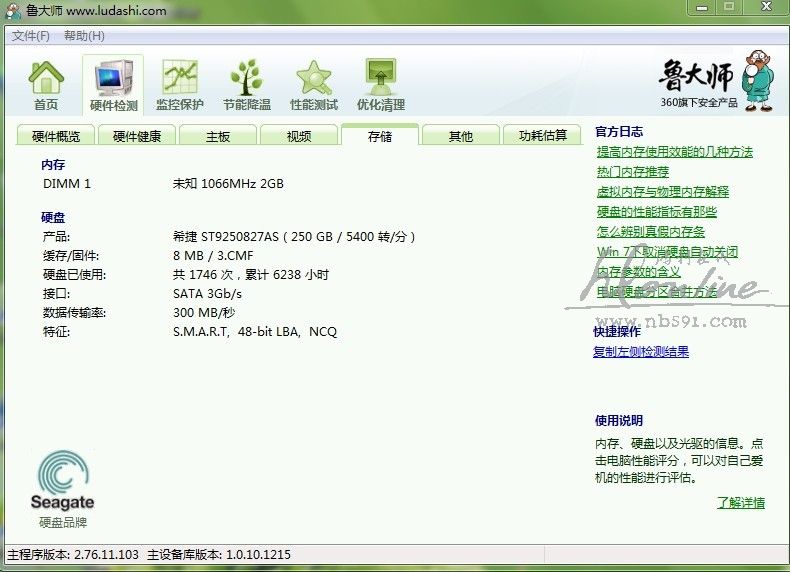Open link 提高内存使用效能的几种方法
This screenshot has height=572, width=790.
coord(675,152)
